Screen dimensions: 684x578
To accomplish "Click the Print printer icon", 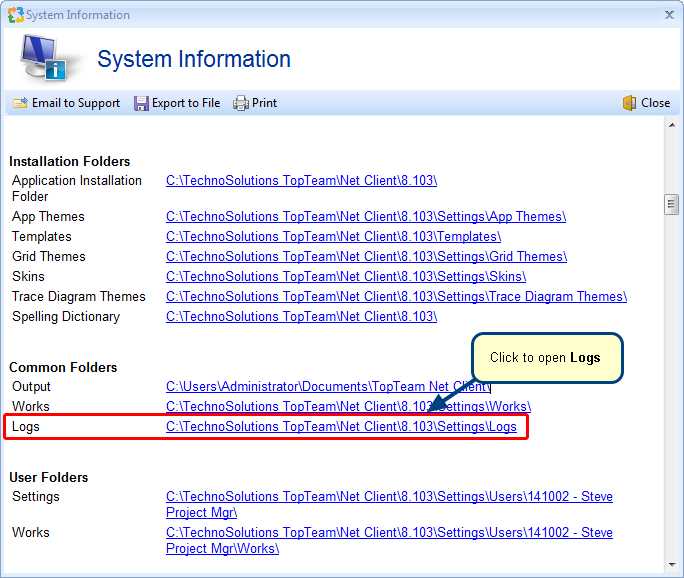I will tap(241, 103).
